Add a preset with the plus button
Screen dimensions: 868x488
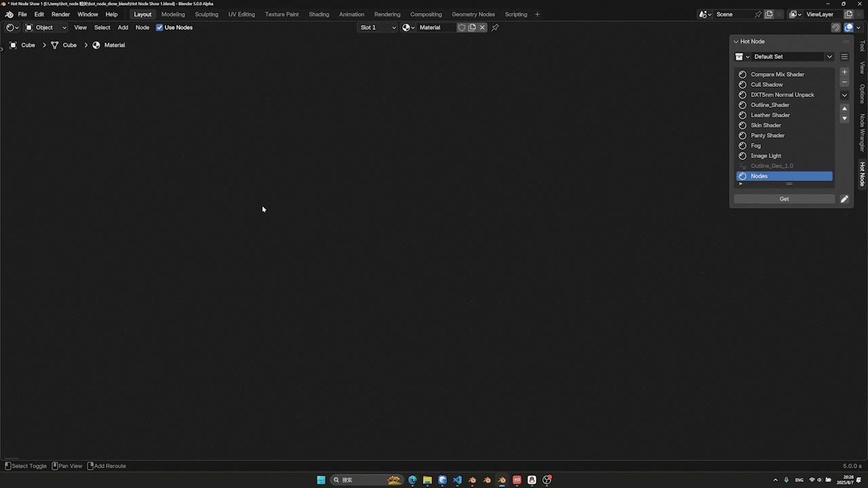tap(844, 72)
